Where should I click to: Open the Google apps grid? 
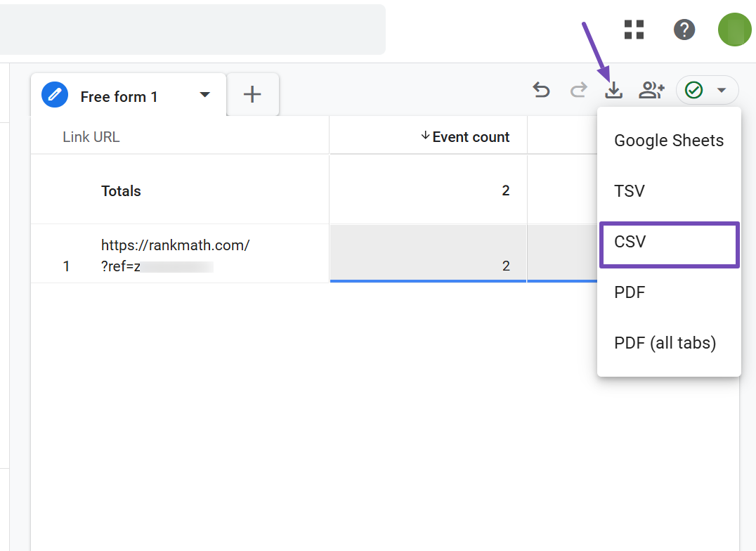pos(633,30)
